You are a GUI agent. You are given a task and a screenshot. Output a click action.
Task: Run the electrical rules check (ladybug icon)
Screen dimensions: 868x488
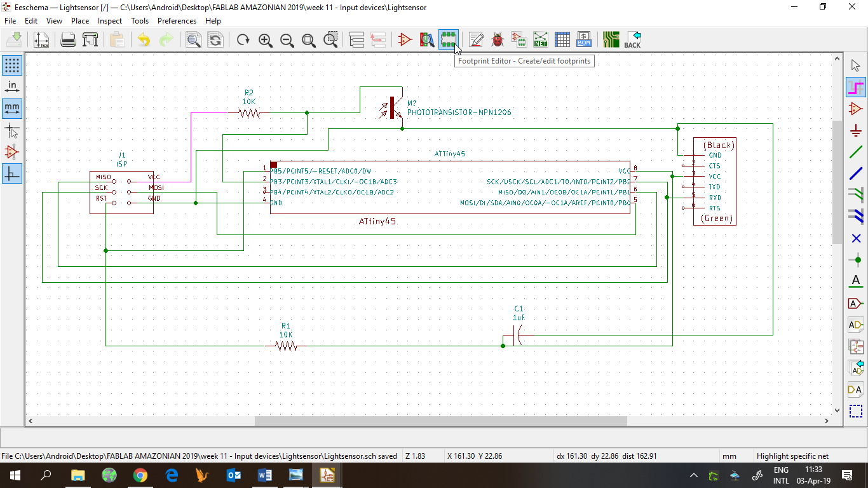pyautogui.click(x=498, y=39)
